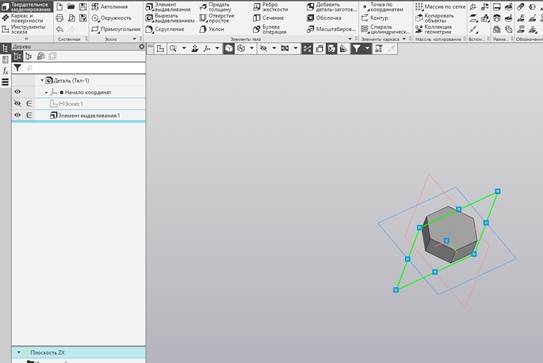Expand the Плоскость ZX panel section
Image resolution: width=543 pixels, height=363 pixels.
pos(19,352)
